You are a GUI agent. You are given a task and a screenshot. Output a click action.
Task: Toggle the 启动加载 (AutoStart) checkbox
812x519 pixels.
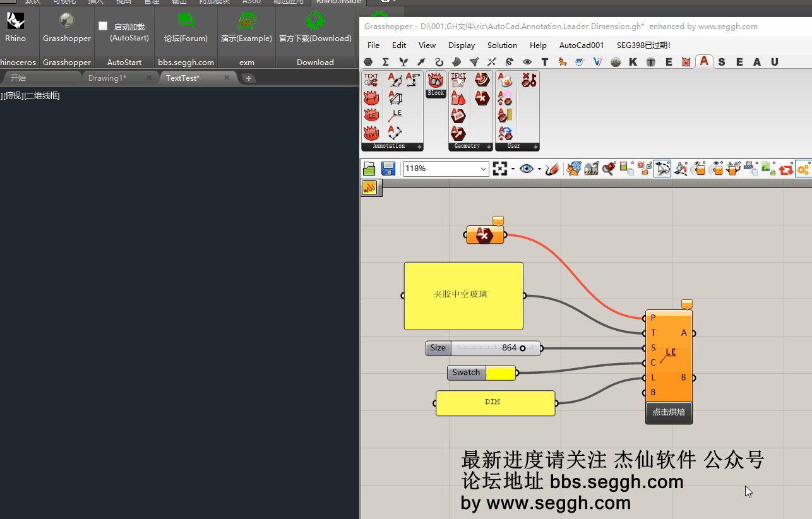103,27
